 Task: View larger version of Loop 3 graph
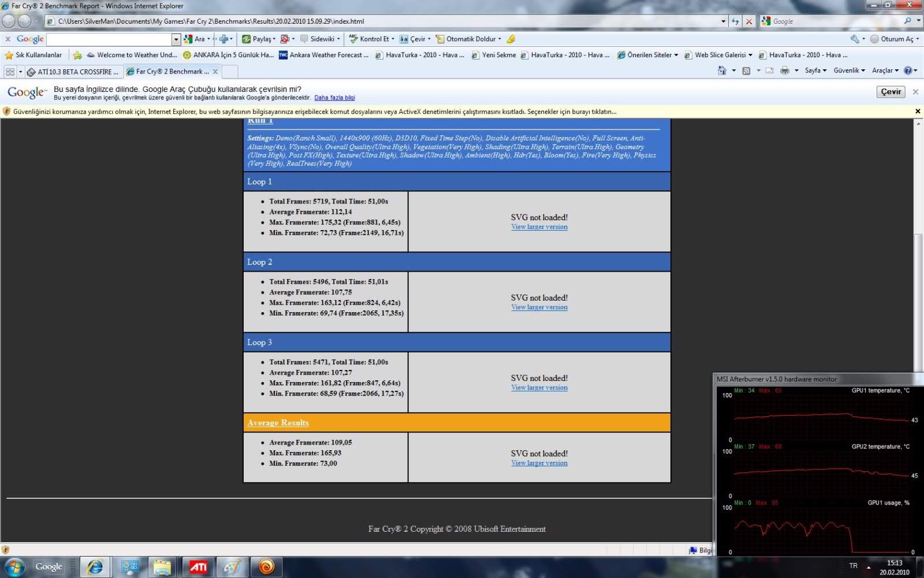click(x=539, y=388)
